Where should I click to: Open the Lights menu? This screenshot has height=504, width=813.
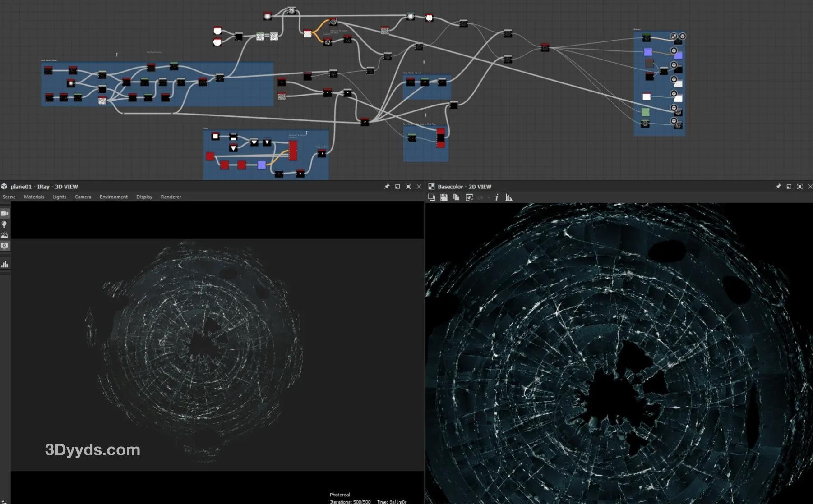pos(59,197)
